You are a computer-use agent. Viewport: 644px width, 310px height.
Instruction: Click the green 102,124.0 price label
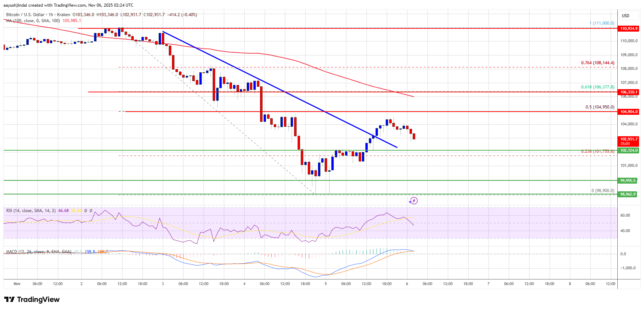coord(628,150)
